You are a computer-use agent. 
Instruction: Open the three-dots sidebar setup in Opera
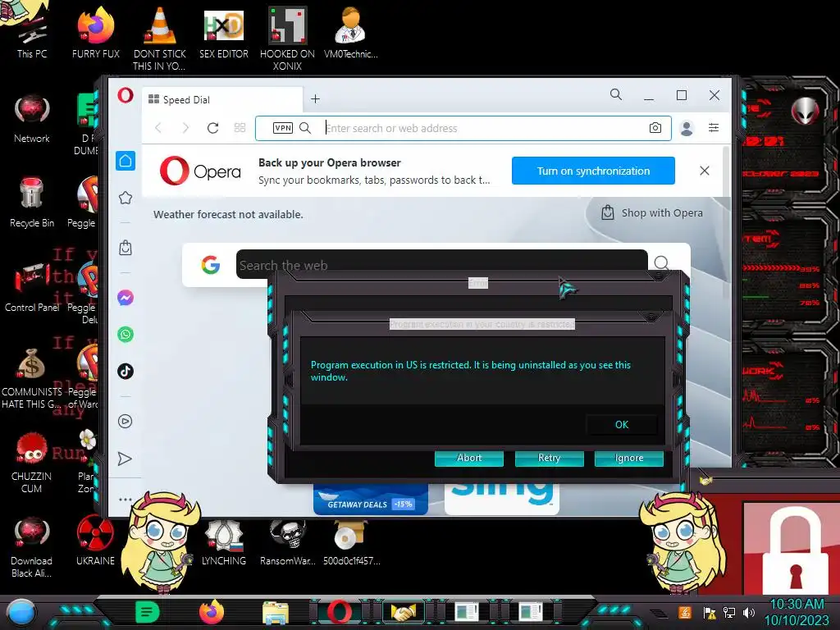pyautogui.click(x=126, y=500)
